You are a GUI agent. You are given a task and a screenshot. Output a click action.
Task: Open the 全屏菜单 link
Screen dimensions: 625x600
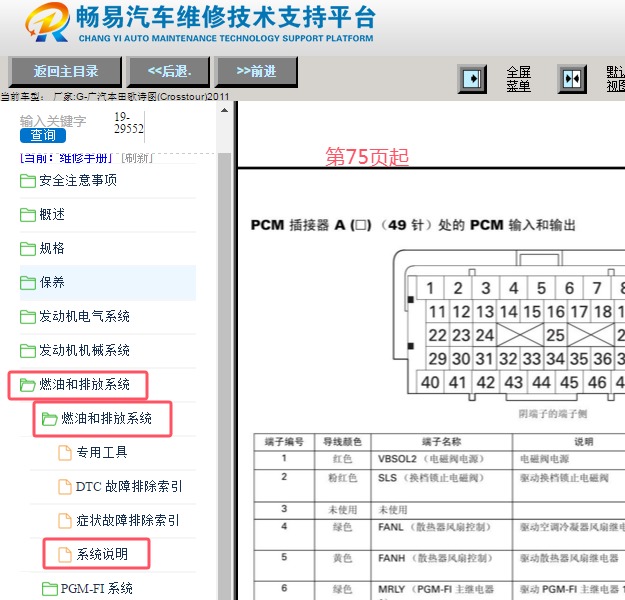[x=519, y=79]
